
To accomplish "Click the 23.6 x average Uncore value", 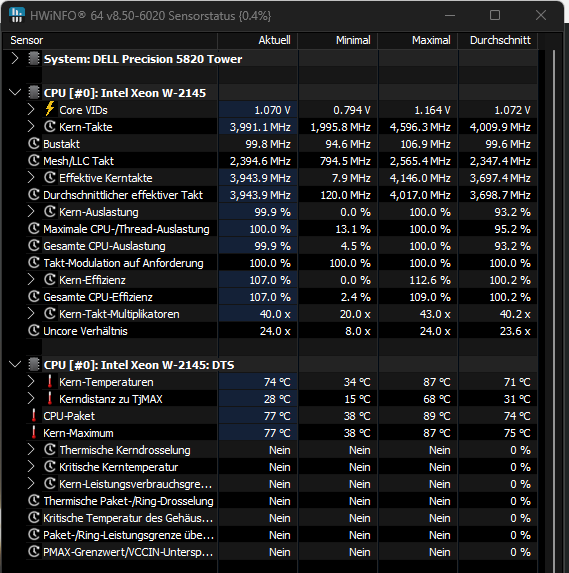I will [515, 331].
